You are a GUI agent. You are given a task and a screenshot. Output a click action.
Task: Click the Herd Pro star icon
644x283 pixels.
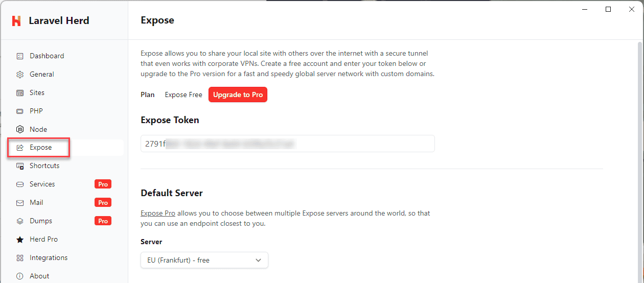[x=20, y=240]
